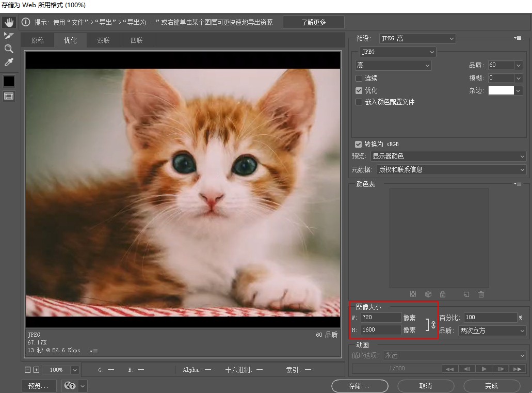Click the image width input field

point(380,318)
